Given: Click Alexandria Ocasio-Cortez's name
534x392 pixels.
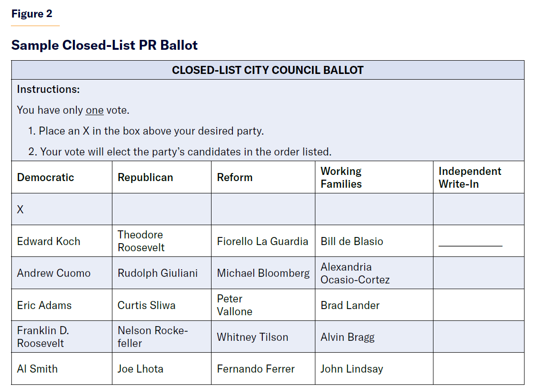Looking at the screenshot, I should [355, 273].
